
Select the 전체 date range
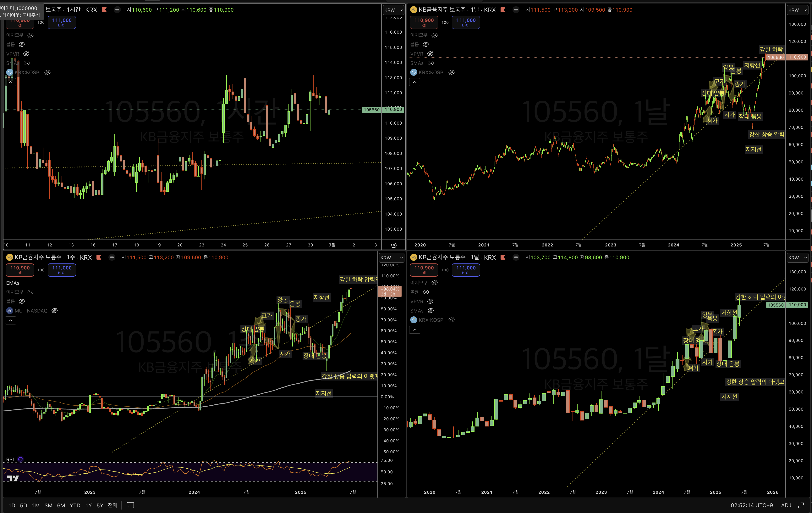[113, 505]
